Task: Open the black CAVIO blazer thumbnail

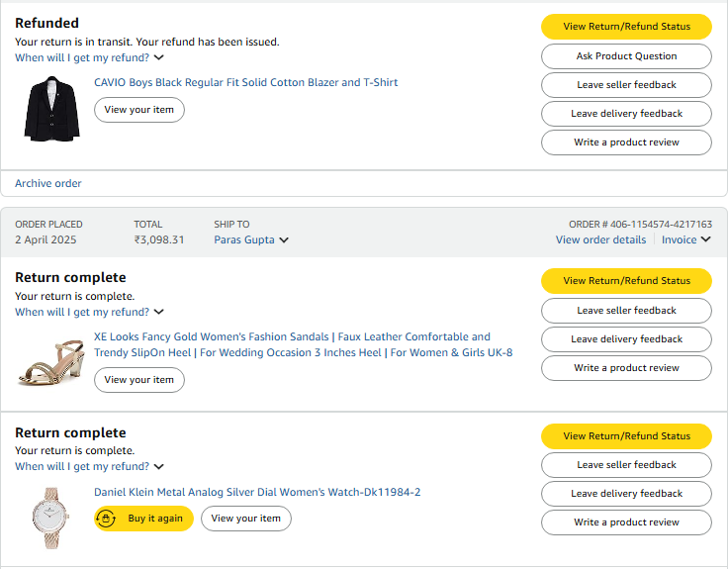Action: coord(52,109)
